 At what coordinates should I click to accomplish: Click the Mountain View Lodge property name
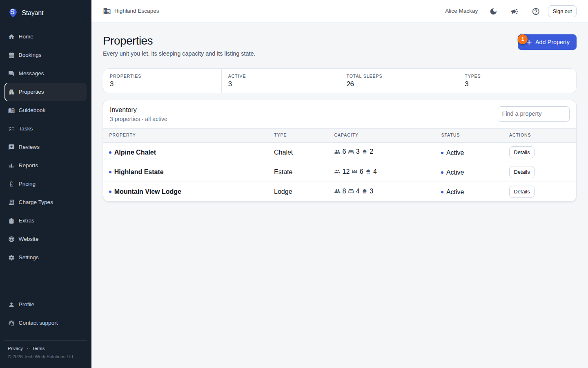[x=148, y=191]
